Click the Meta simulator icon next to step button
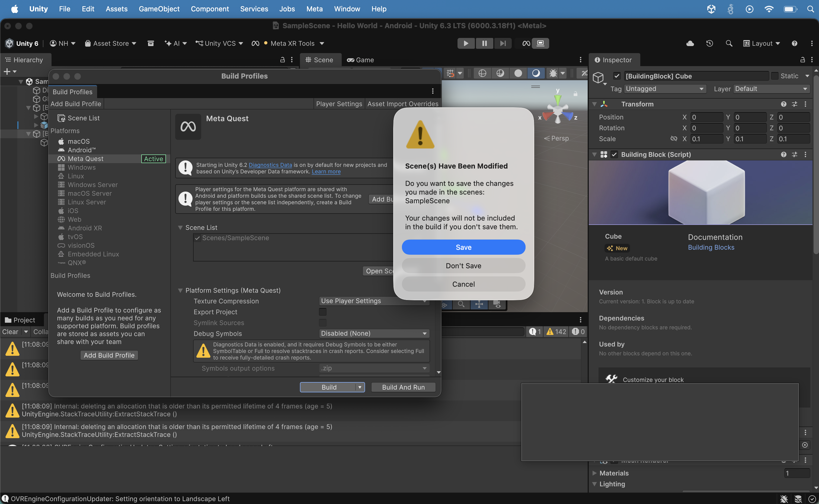Viewport: 819px width, 504px height. coord(526,43)
